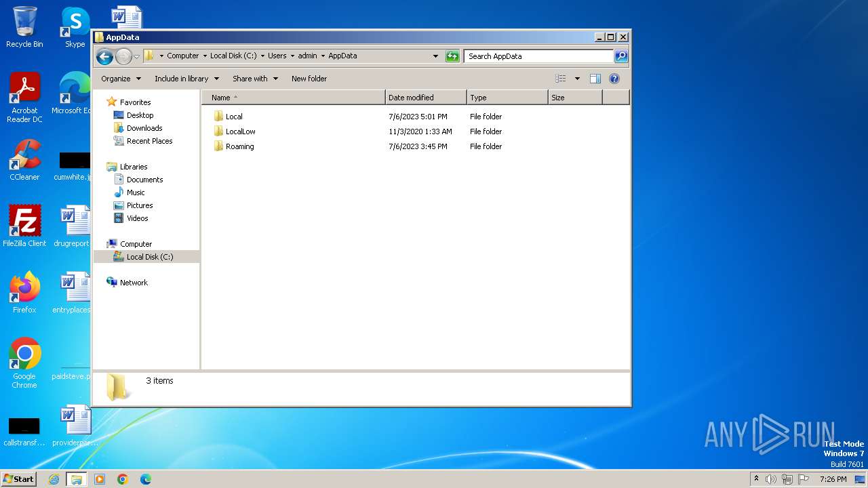Click the date 11/3/2020 1:33 AM
868x488 pixels.
tap(420, 131)
